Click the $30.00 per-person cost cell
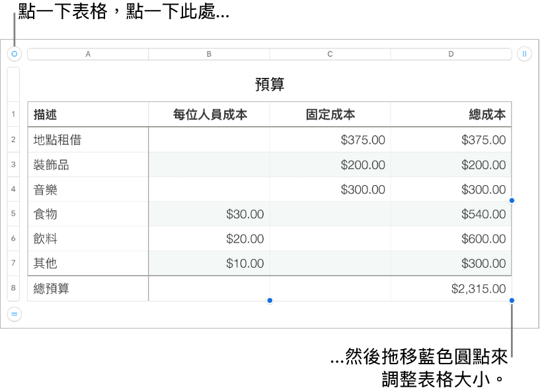540x392 pixels. (x=209, y=214)
